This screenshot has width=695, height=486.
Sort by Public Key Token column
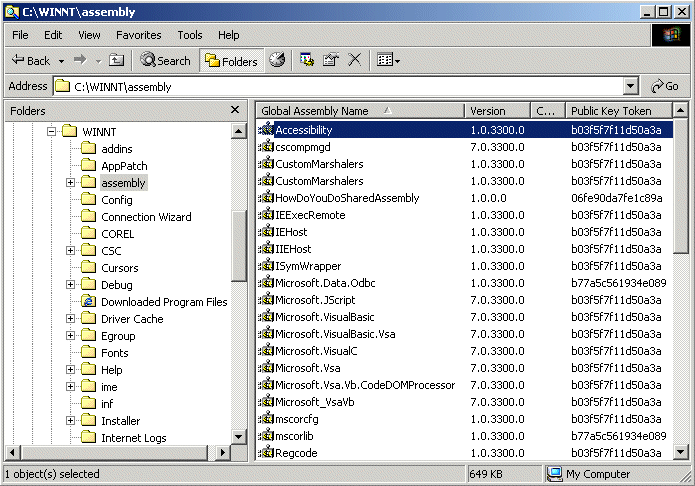[619, 110]
